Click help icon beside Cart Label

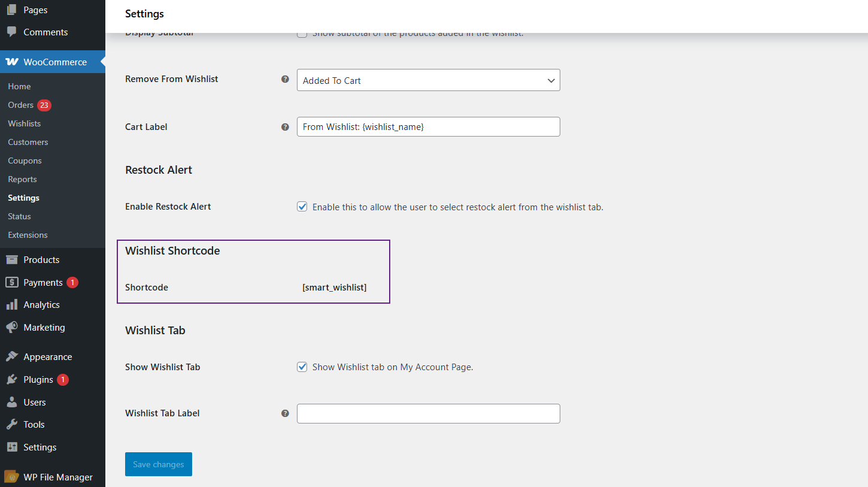[285, 127]
